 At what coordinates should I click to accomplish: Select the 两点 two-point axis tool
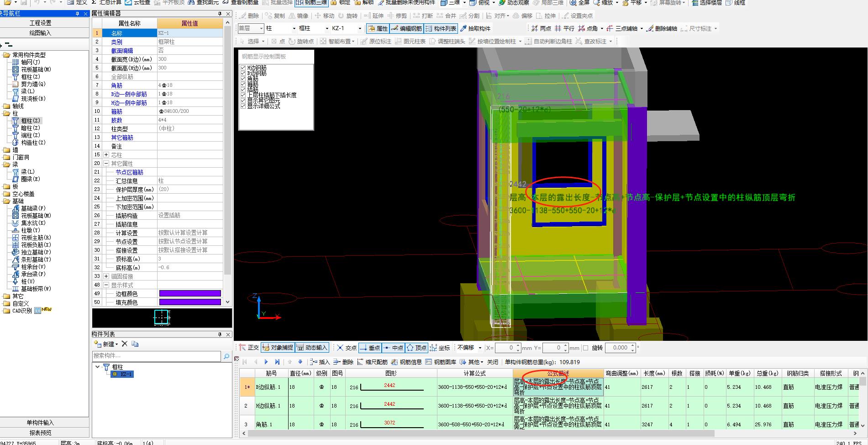(x=542, y=28)
